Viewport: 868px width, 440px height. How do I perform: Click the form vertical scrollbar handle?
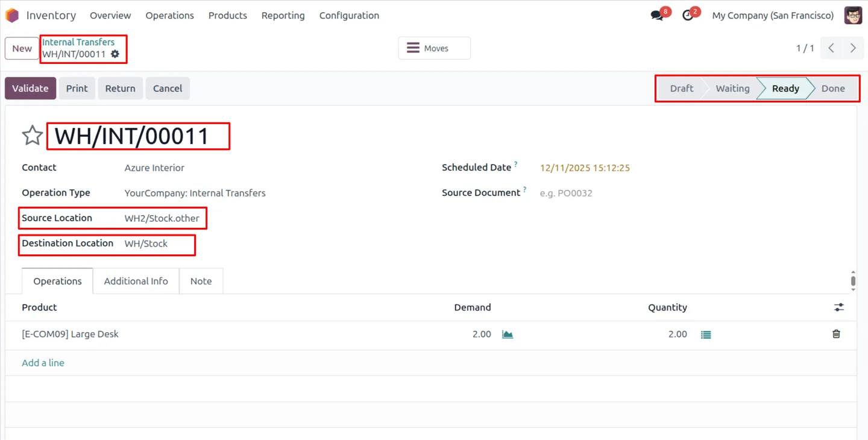pos(853,281)
